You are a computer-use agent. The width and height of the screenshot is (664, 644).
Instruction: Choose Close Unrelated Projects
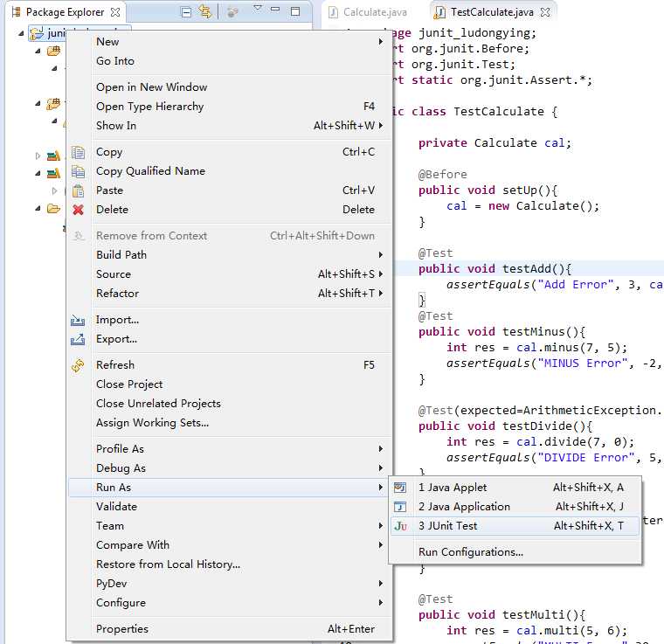coord(230,404)
